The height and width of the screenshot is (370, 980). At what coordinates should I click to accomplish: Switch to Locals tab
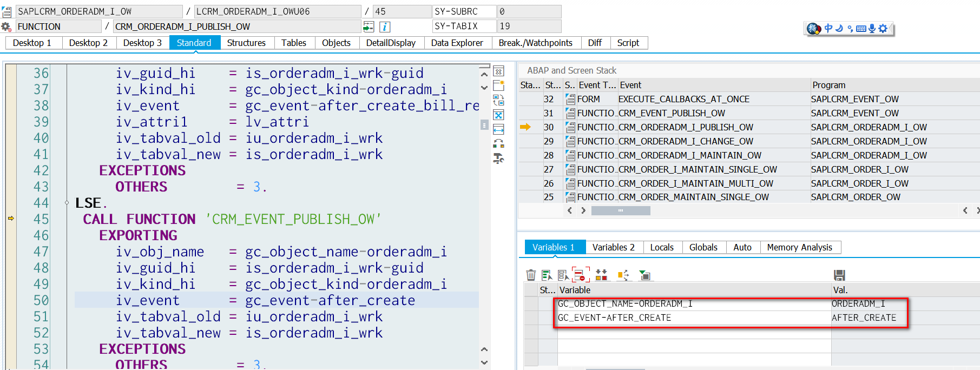[662, 247]
